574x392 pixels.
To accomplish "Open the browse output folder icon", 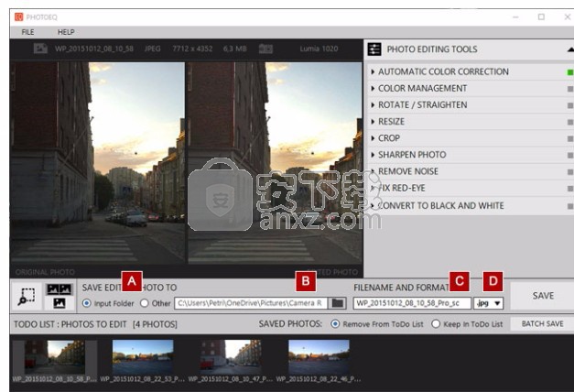I will click(337, 303).
